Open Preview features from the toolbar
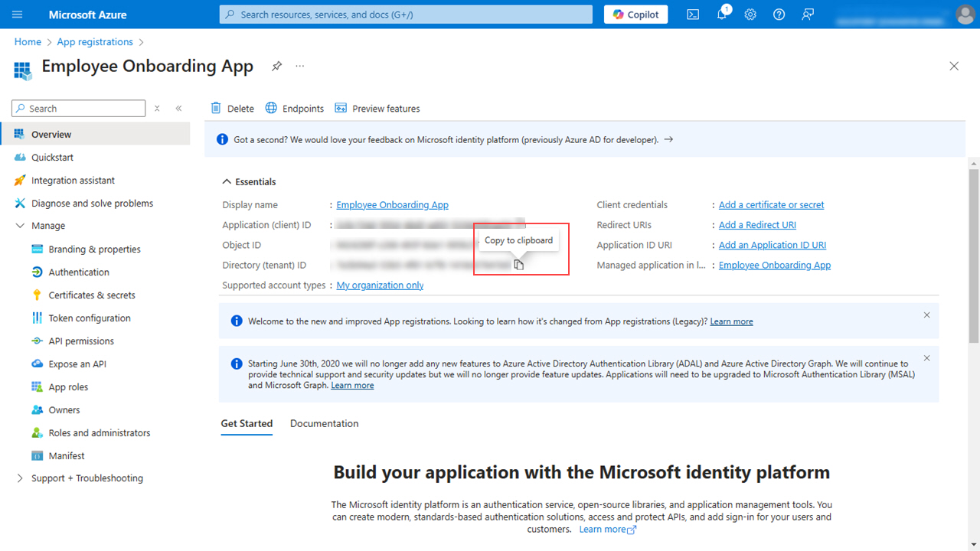 (x=377, y=109)
